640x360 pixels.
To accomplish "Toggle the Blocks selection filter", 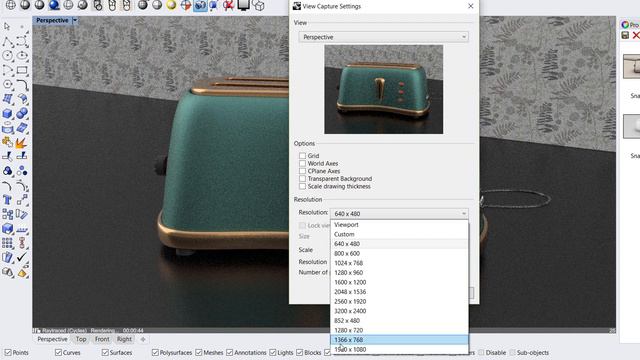I will tap(300, 352).
